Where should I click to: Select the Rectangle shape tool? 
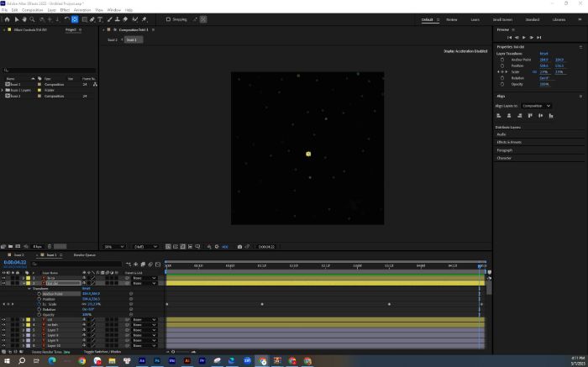pyautogui.click(x=85, y=19)
